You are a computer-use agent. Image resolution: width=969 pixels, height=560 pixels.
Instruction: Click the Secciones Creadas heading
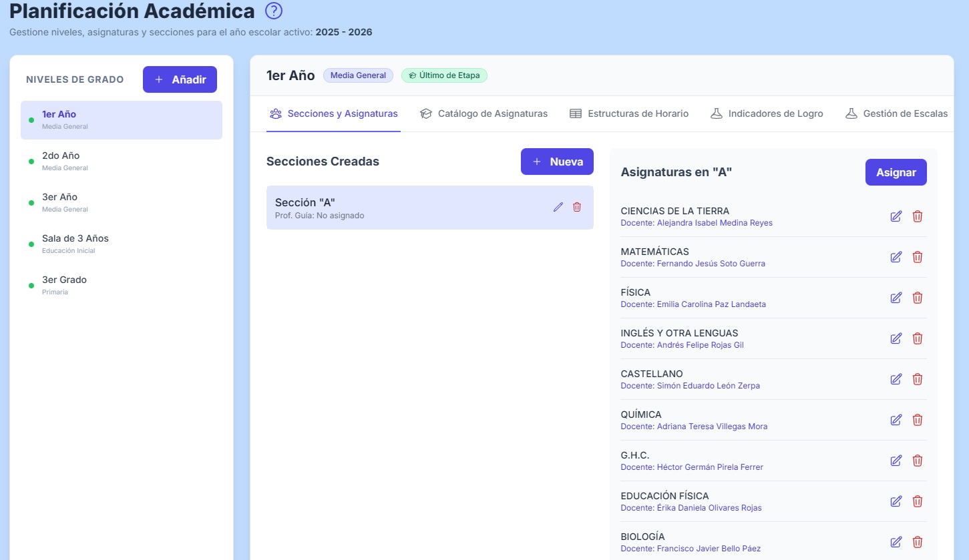[323, 162]
